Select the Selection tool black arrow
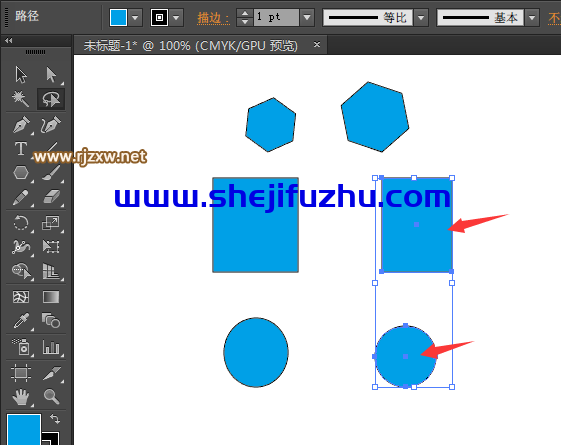 coord(21,75)
